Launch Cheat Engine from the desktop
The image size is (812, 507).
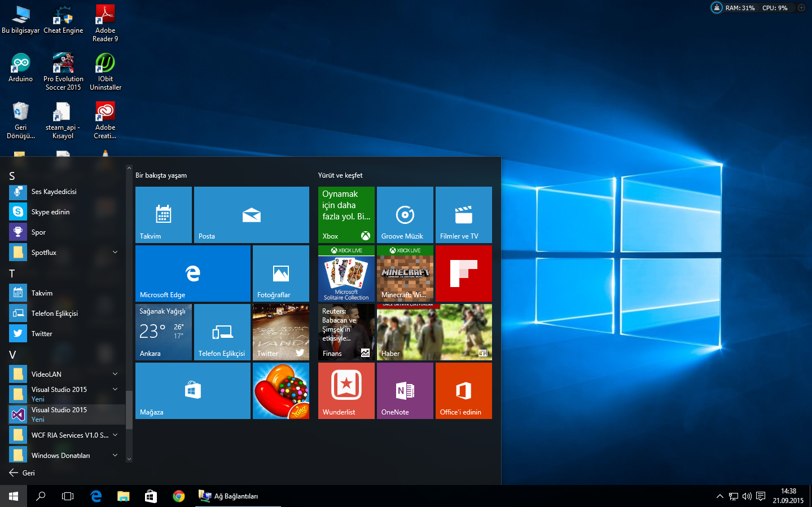click(63, 14)
